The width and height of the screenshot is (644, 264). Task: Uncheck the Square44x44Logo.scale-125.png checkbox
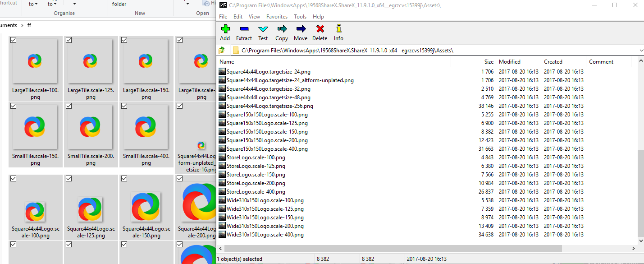69,179
